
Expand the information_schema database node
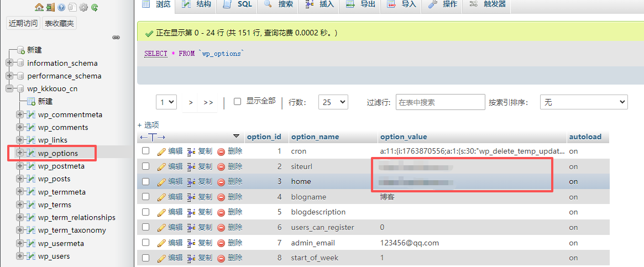10,63
